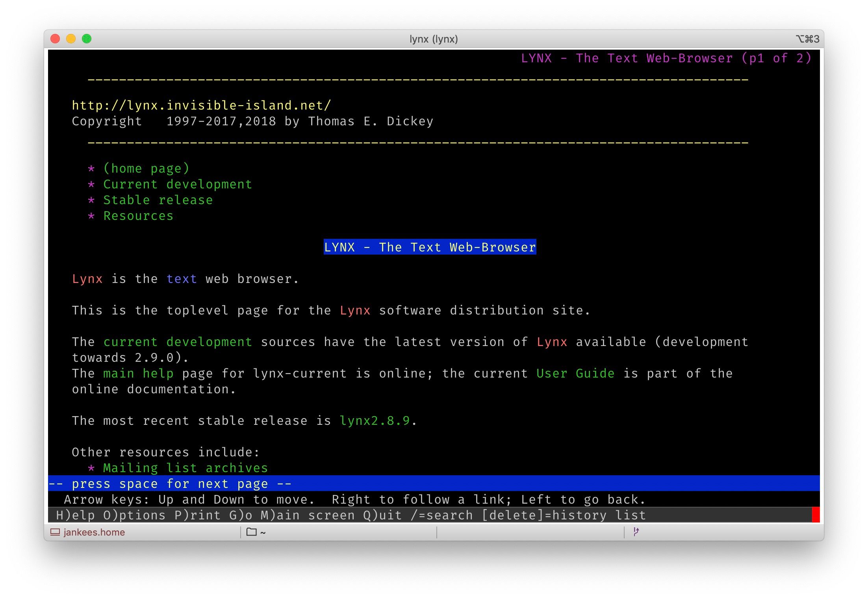Click the '~' current directory label
The height and width of the screenshot is (599, 868).
(x=263, y=533)
